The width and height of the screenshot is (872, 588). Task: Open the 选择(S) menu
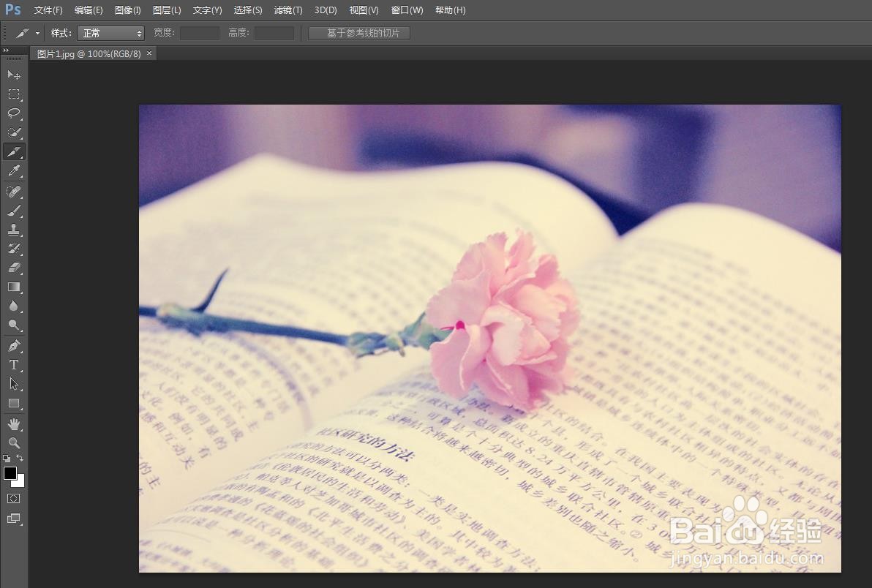[248, 10]
